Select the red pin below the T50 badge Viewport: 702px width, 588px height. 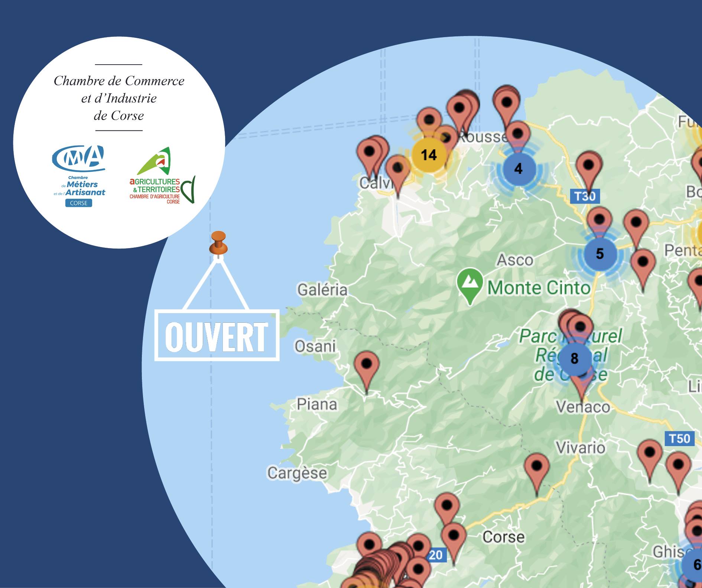point(679,474)
